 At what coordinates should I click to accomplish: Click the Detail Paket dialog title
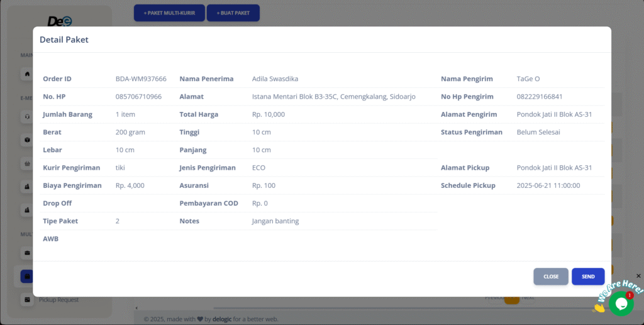coord(64,40)
